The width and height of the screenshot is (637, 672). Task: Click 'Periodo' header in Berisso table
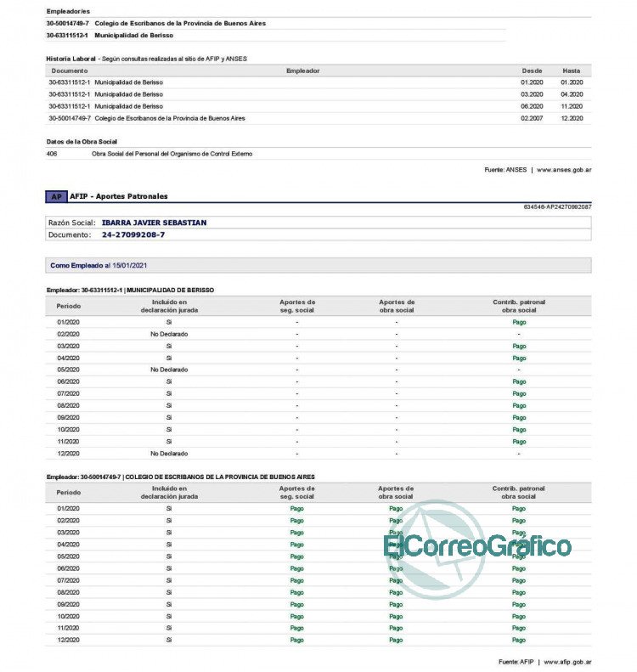69,306
